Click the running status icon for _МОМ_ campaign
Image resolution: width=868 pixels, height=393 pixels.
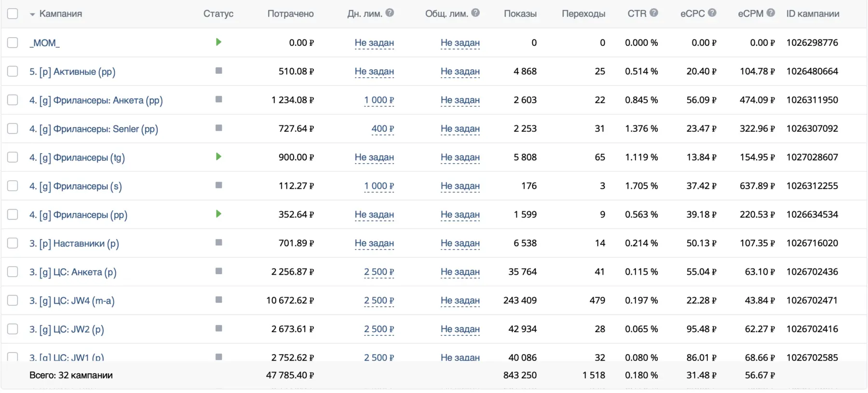tap(218, 42)
